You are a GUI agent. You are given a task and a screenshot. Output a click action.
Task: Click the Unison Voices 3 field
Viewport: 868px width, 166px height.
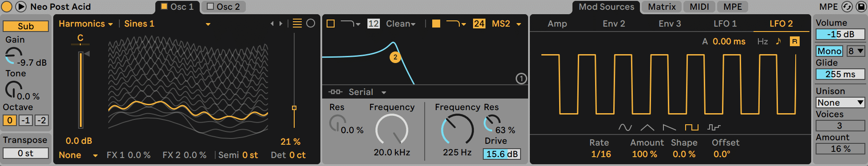click(x=840, y=126)
